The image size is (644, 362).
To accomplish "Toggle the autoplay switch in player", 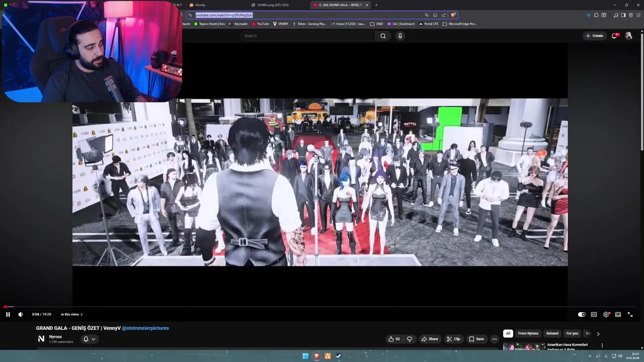I will [x=582, y=314].
